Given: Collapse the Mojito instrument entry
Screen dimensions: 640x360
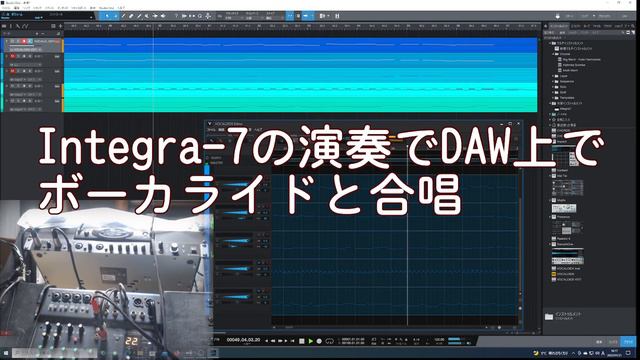Looking at the screenshot, I should click(x=550, y=200).
